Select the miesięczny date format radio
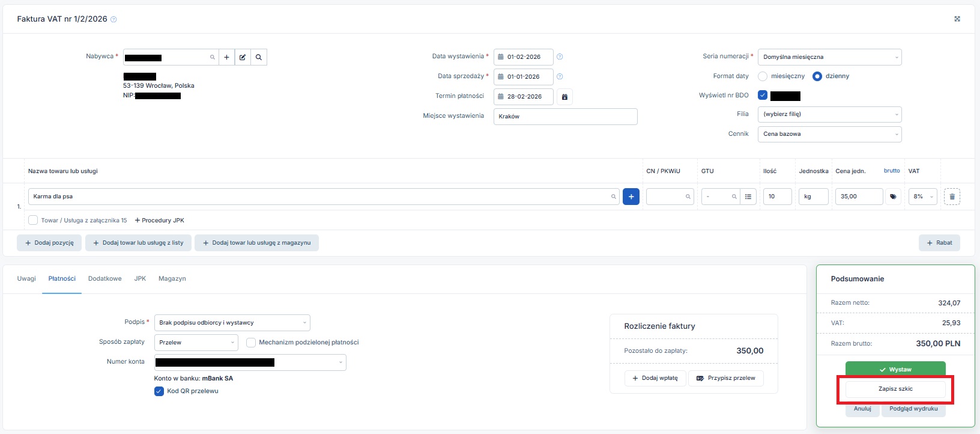The width and height of the screenshot is (980, 434). coord(763,76)
